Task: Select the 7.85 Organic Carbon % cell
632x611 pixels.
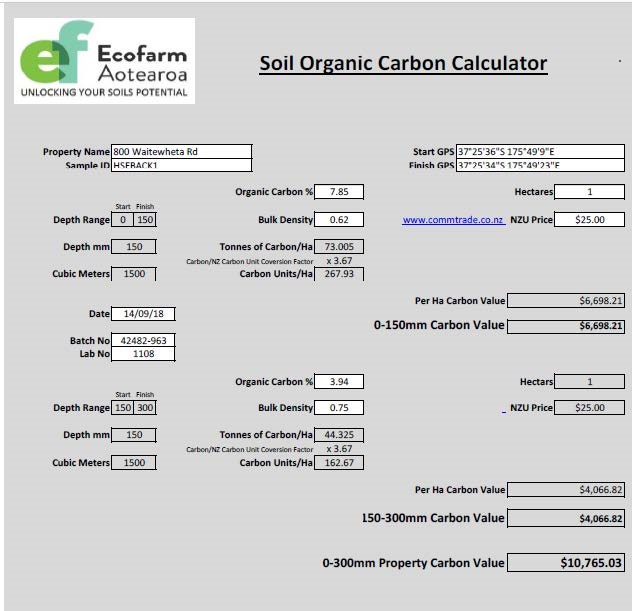Action: [339, 192]
